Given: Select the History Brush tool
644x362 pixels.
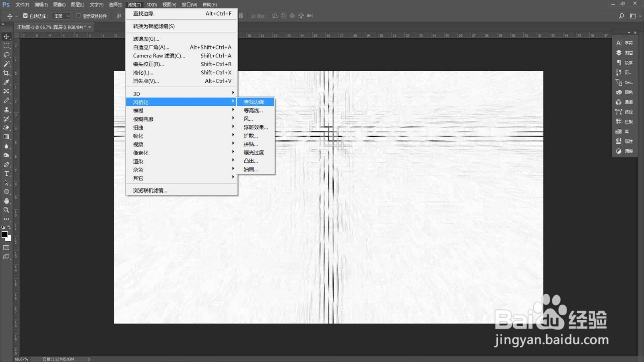Looking at the screenshot, I should click(x=6, y=119).
